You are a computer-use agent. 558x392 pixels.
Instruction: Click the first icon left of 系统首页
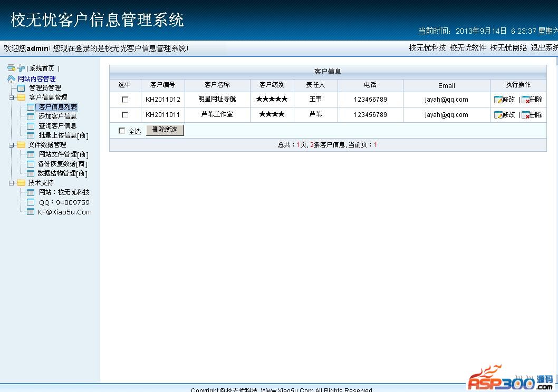coord(11,68)
